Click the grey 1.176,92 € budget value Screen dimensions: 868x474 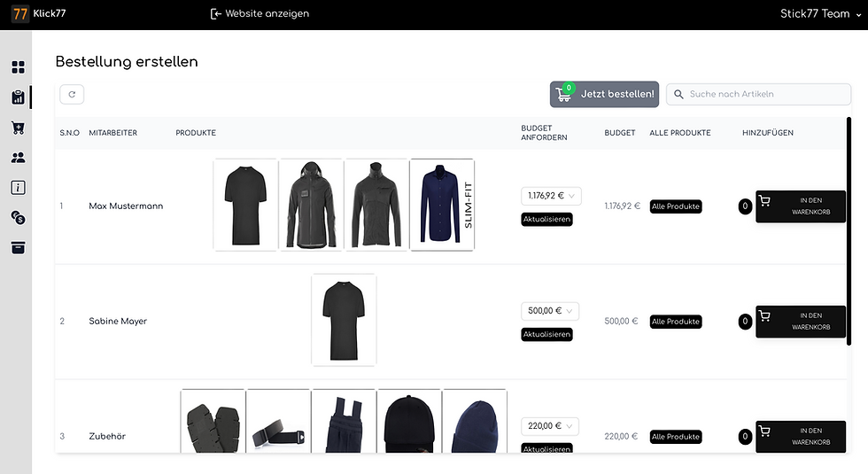click(x=622, y=206)
